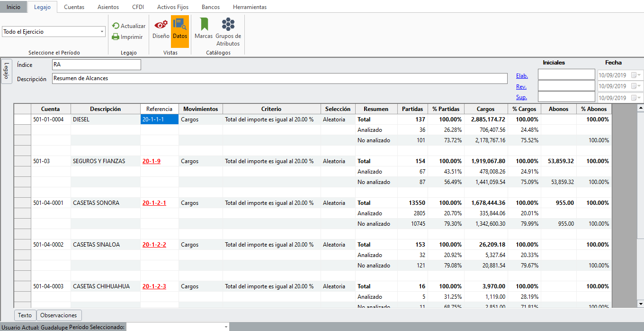Click the Observaciones button
Screen dimensions: 644x331
(59, 315)
